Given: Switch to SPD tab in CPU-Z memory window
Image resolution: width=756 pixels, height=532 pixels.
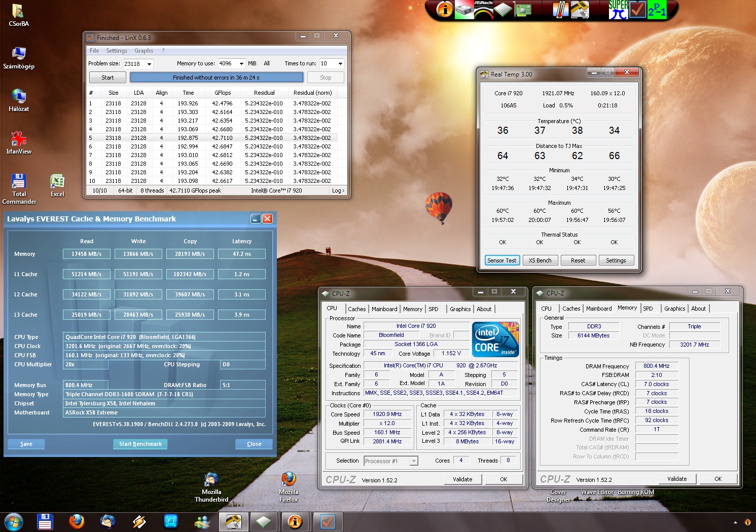Looking at the screenshot, I should point(648,309).
